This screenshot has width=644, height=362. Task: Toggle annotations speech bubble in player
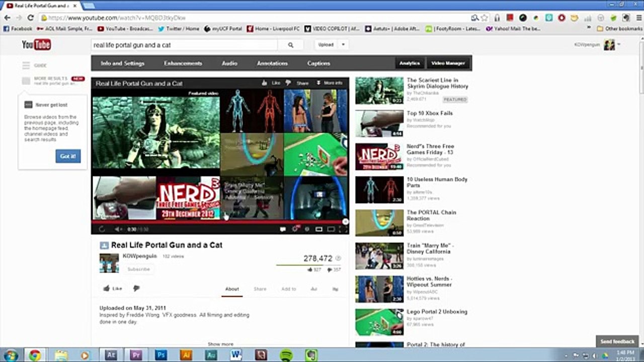[283, 229]
